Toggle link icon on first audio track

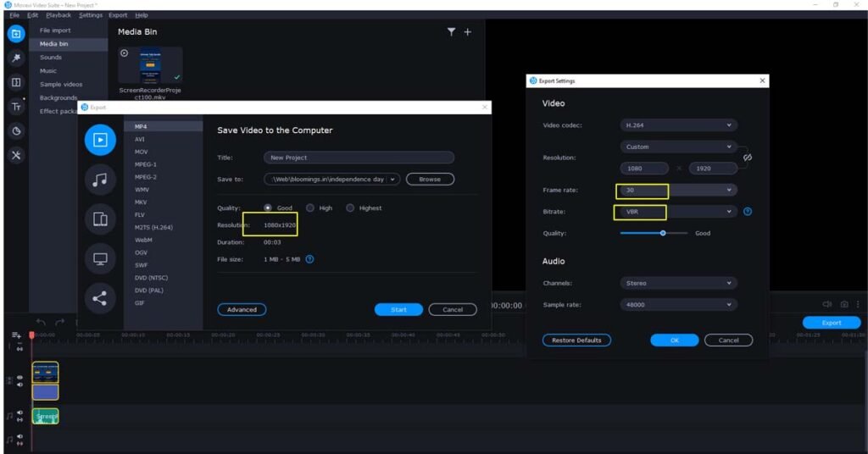[20, 420]
